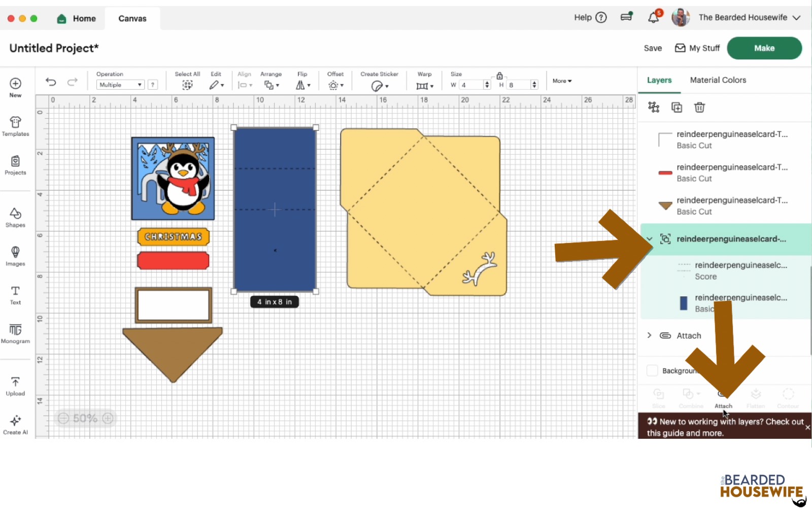Open the Shapes tool in sidebar
This screenshot has height=516, width=812.
point(15,217)
